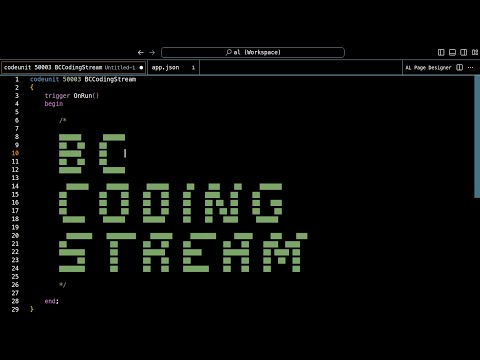Click the problem count '1' on app.json tab

(193, 68)
